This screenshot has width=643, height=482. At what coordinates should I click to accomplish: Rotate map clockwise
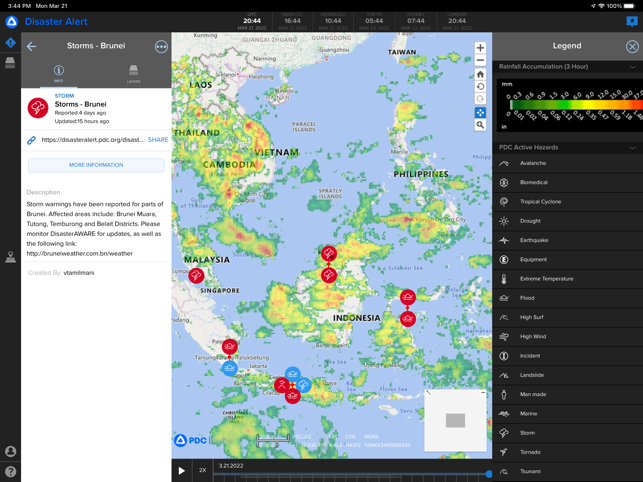(480, 99)
